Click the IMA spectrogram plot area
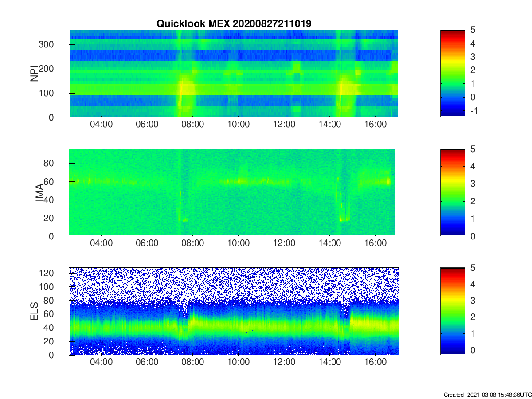The width and height of the screenshot is (532, 399). click(234, 192)
